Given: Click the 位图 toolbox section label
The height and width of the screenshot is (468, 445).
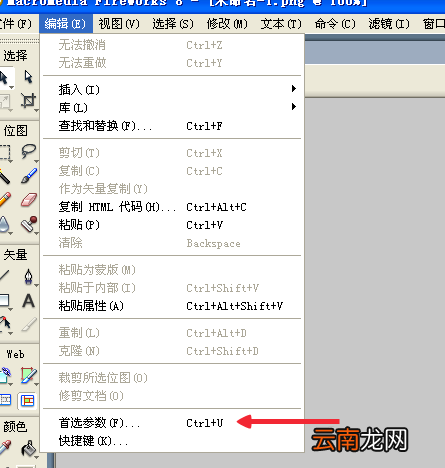Looking at the screenshot, I should coord(15,130).
